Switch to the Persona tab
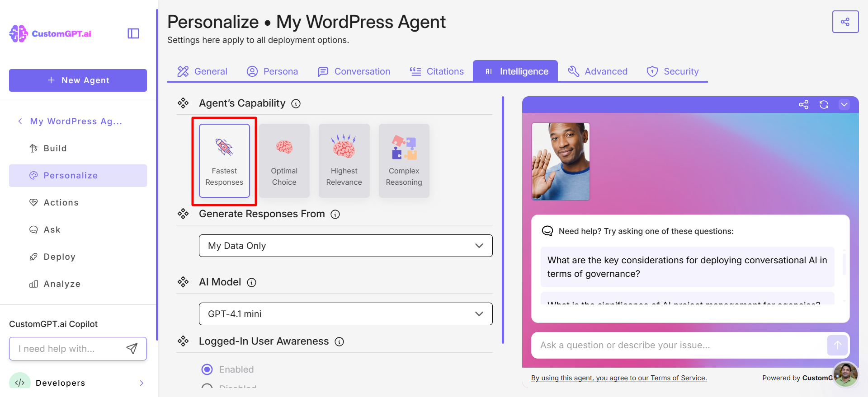The height and width of the screenshot is (397, 868). click(x=272, y=71)
